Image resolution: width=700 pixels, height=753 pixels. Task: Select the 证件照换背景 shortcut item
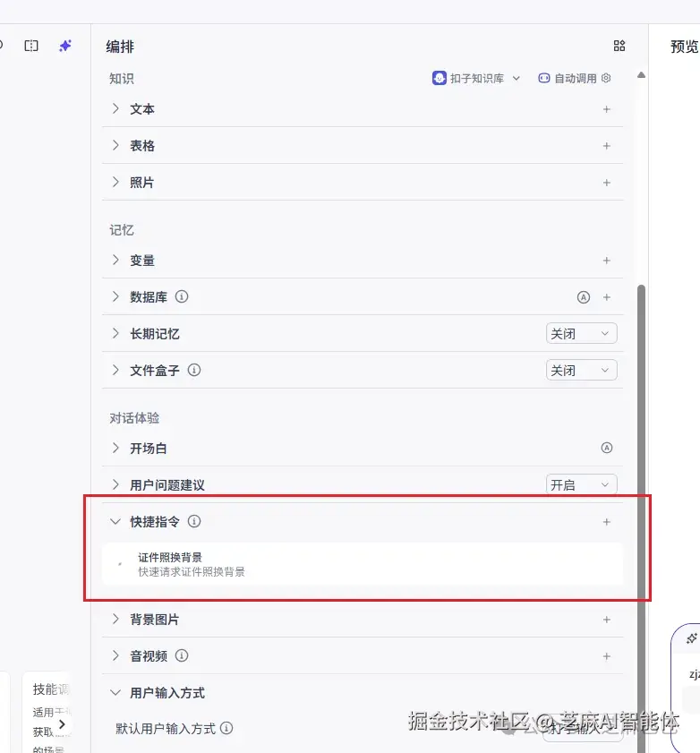coord(363,564)
